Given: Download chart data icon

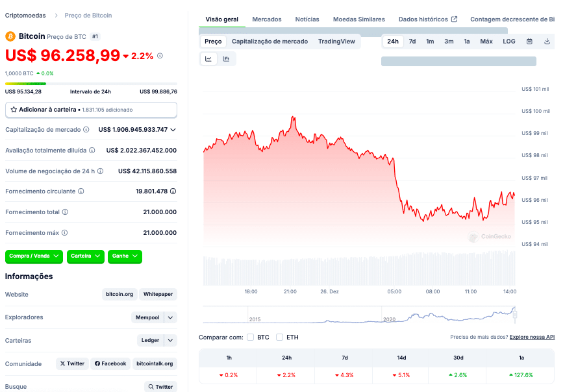Looking at the screenshot, I should 547,42.
